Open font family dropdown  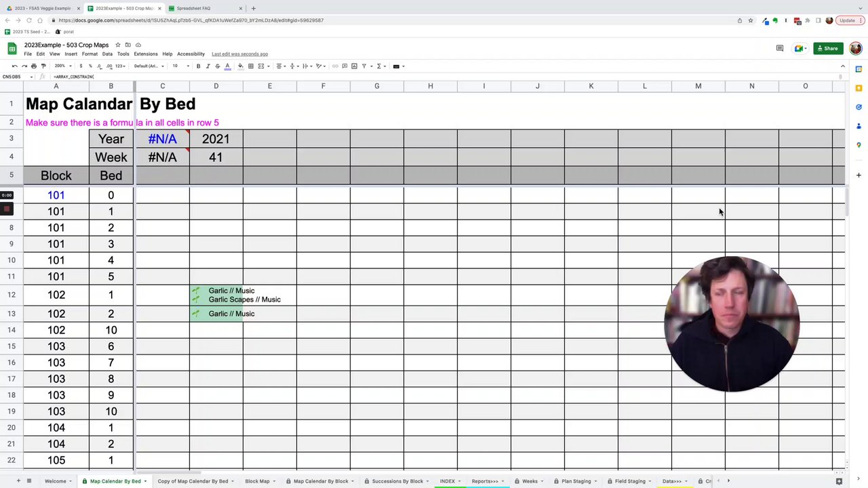coord(149,66)
